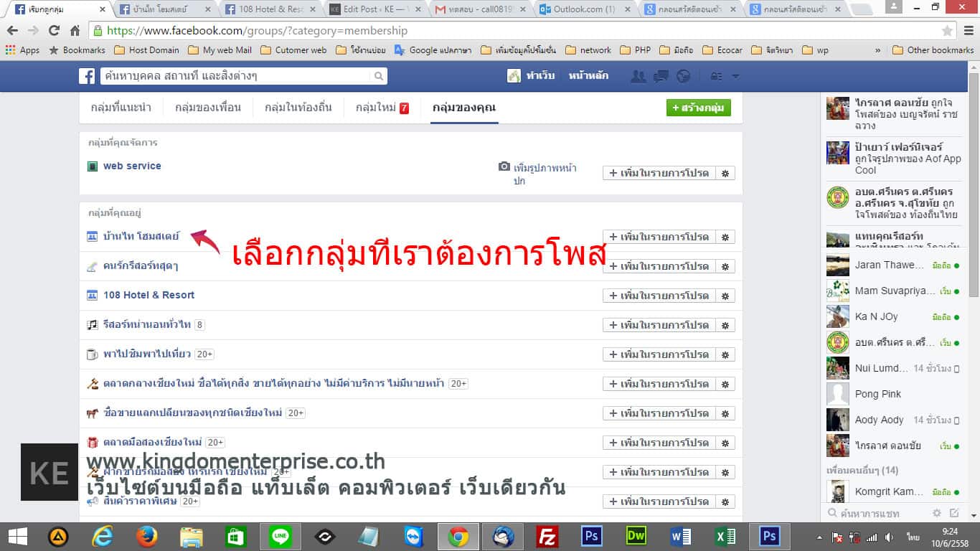Click the green สร้างกลุ่ม button
The height and width of the screenshot is (551, 980).
[698, 108]
